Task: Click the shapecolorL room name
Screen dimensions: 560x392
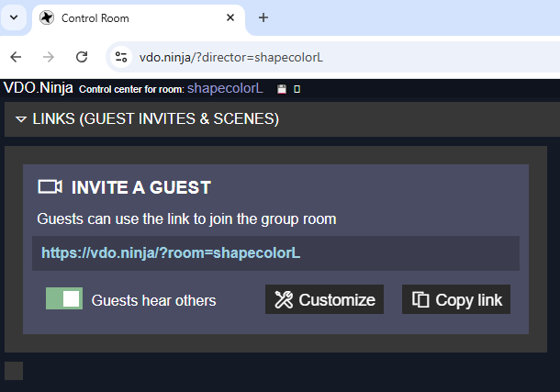Action: point(225,88)
